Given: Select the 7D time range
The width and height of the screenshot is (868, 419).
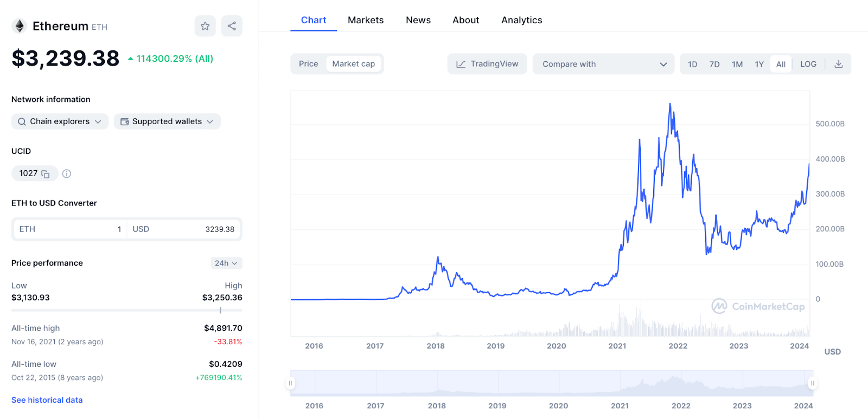Looking at the screenshot, I should pyautogui.click(x=714, y=64).
